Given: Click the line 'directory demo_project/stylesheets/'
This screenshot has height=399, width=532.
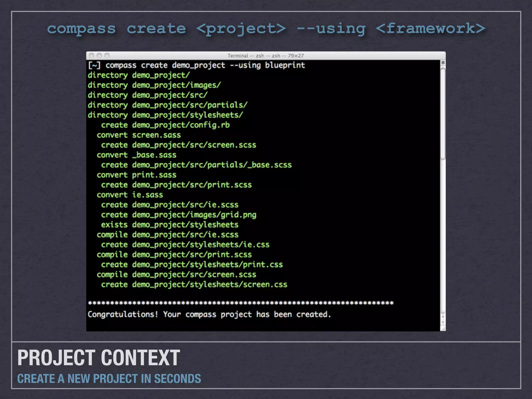Looking at the screenshot, I should (165, 115).
